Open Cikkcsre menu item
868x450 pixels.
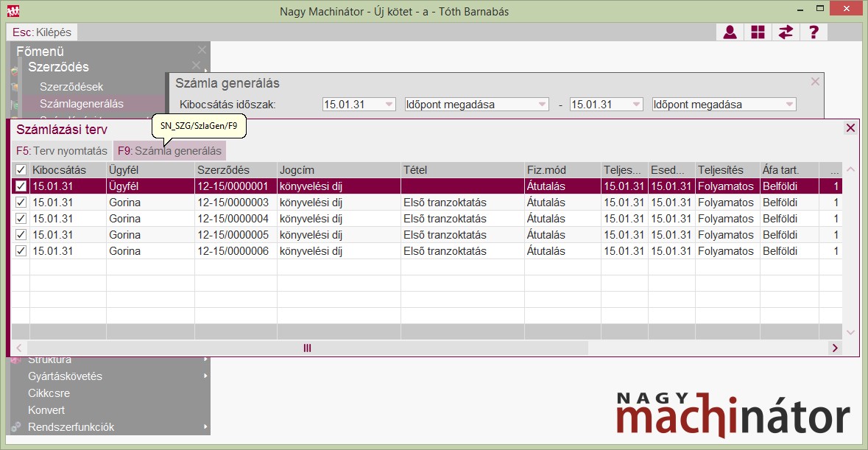point(49,393)
